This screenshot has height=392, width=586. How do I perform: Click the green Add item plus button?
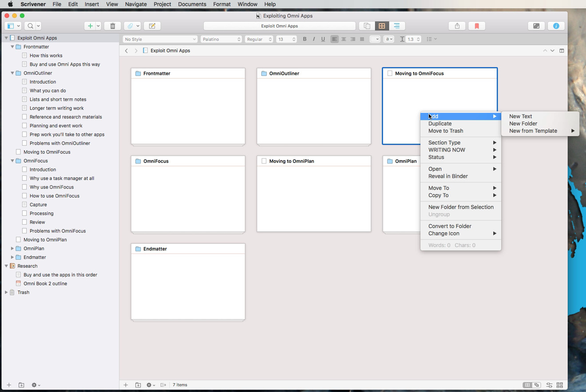[x=90, y=26]
